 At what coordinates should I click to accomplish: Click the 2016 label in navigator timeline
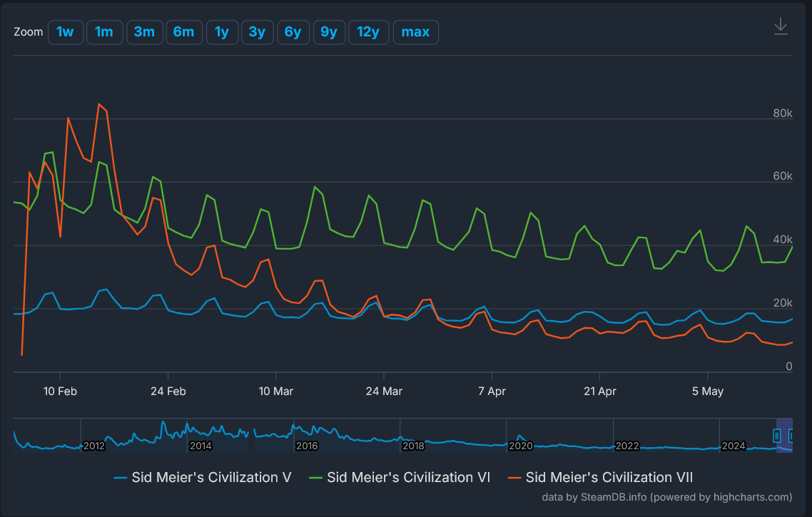tap(307, 446)
